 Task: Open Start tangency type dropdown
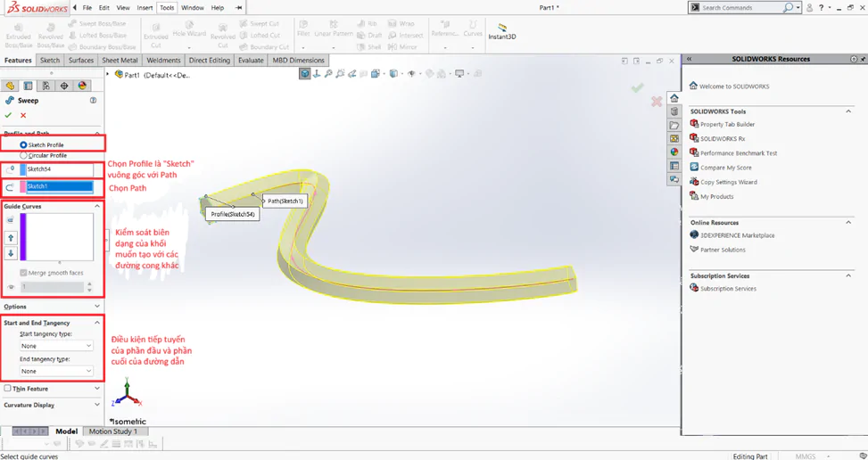56,346
